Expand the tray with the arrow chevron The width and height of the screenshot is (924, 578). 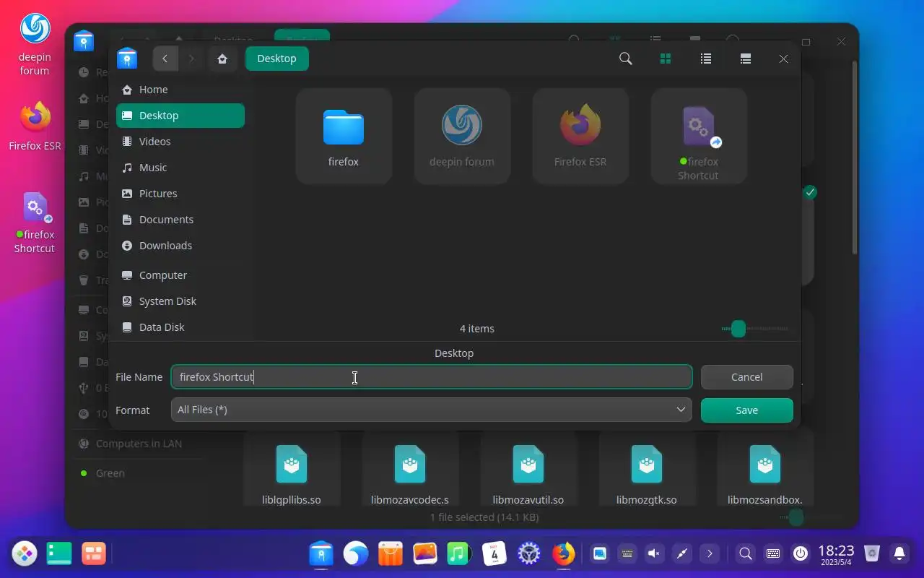point(710,554)
